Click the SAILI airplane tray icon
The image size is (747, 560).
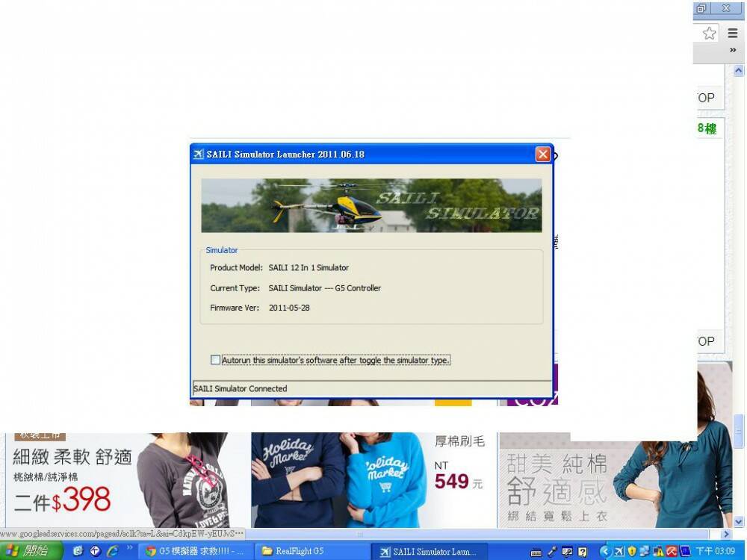tap(619, 552)
